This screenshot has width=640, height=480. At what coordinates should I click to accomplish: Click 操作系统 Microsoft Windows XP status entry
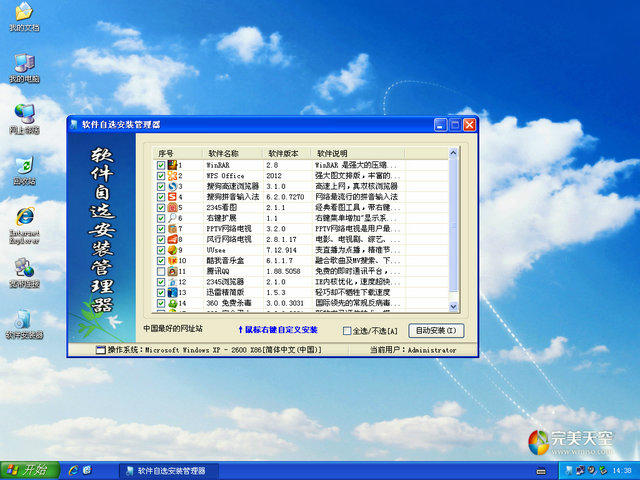pyautogui.click(x=209, y=350)
